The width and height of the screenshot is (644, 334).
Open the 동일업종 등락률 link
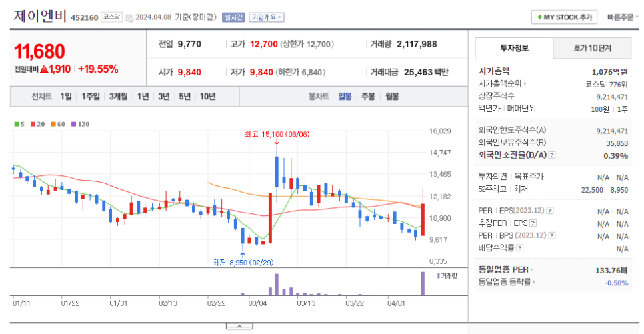507,282
